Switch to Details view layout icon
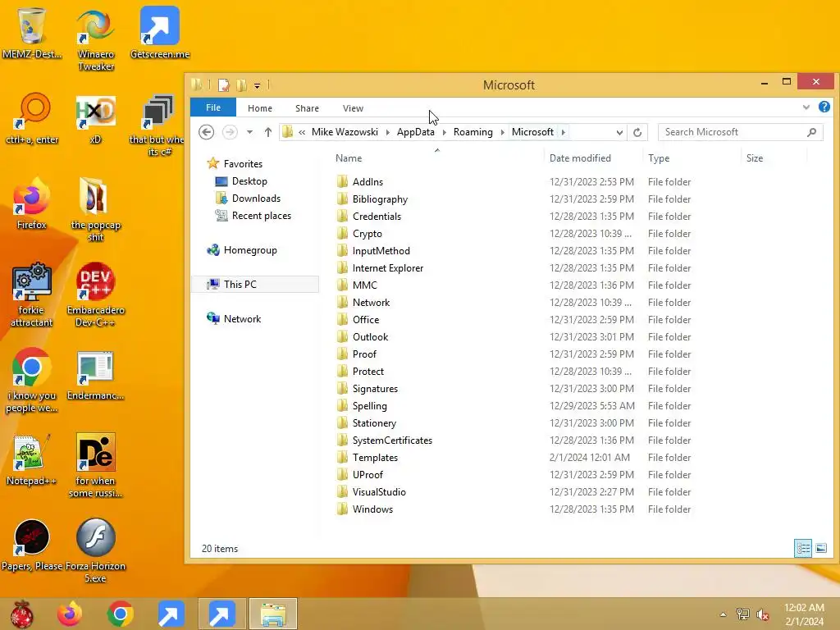The width and height of the screenshot is (840, 630). pos(802,548)
